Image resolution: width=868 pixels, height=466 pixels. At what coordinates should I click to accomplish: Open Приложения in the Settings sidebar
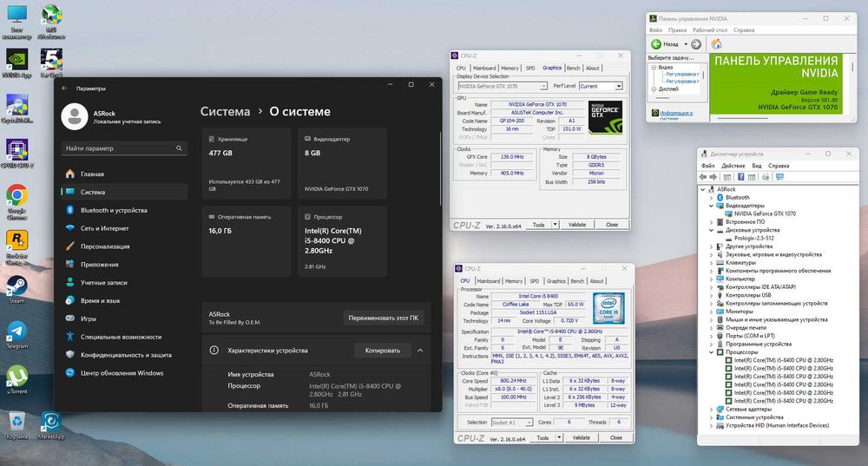click(x=124, y=265)
